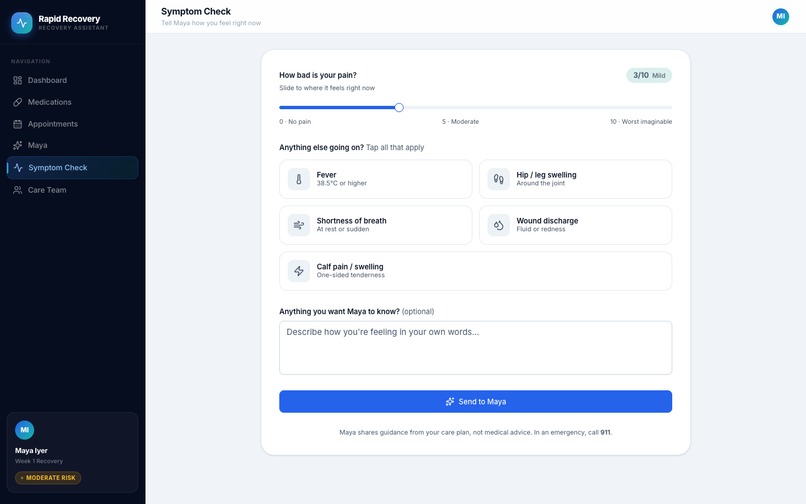This screenshot has height=504, width=806.
Task: Click the MI avatar in top right
Action: [780, 16]
